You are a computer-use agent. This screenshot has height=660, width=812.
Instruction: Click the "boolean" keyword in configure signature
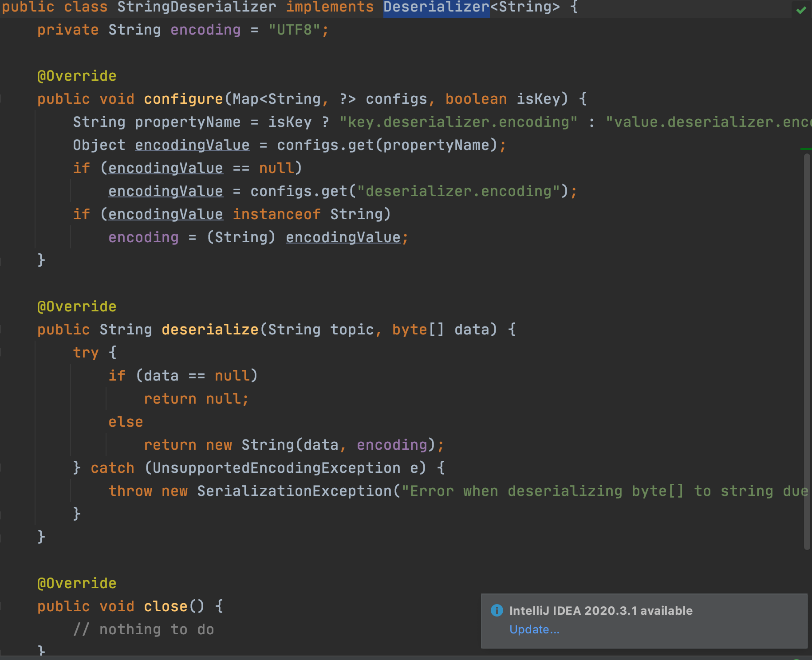point(476,99)
